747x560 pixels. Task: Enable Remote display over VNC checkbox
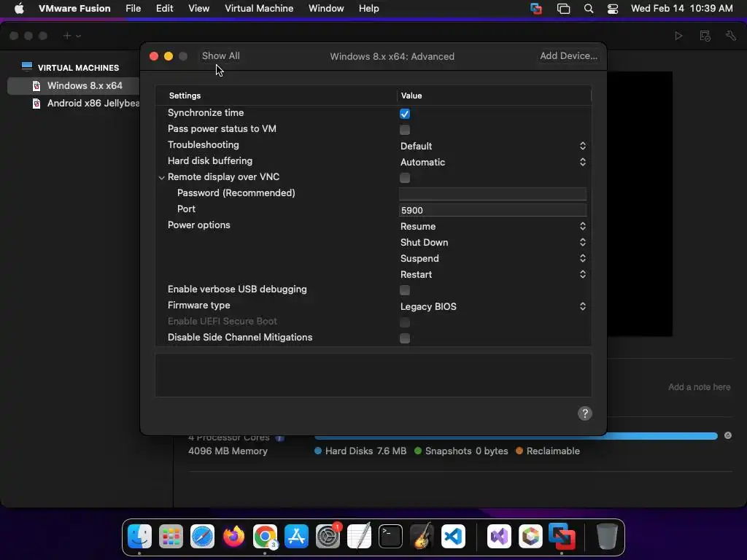404,178
